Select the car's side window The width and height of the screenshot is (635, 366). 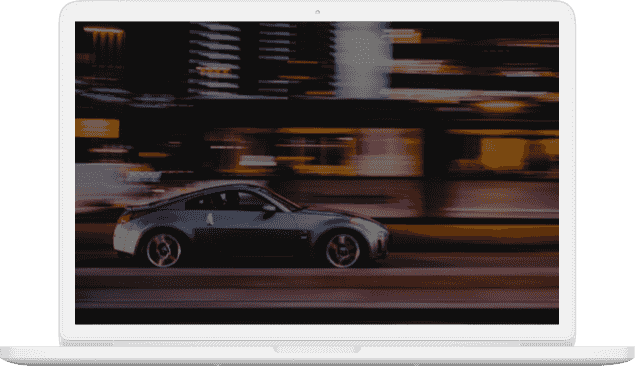pos(228,201)
